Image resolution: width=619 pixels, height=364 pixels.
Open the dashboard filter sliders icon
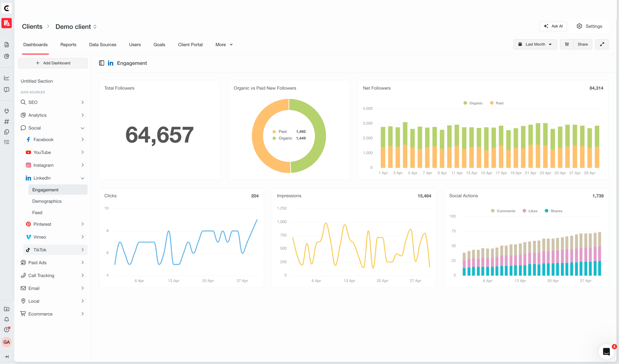(567, 44)
